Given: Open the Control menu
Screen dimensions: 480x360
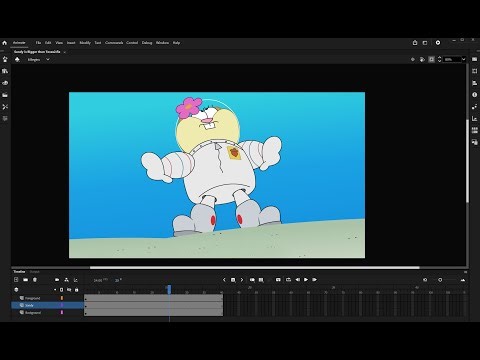Looking at the screenshot, I should 132,43.
